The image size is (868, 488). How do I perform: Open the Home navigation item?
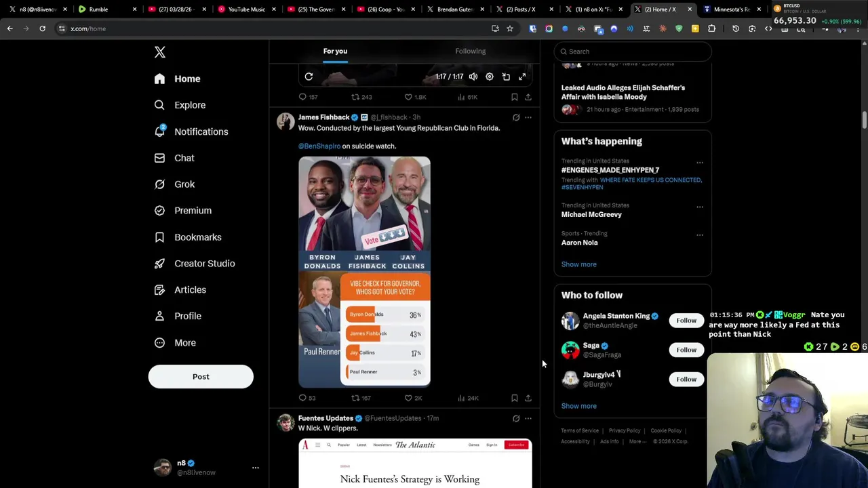pyautogui.click(x=177, y=79)
